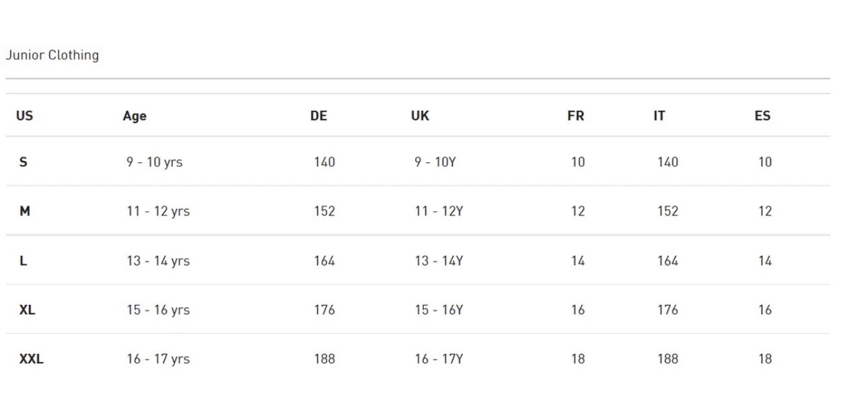The height and width of the screenshot is (420, 868).
Task: Click the L size row label
Action: (24, 261)
